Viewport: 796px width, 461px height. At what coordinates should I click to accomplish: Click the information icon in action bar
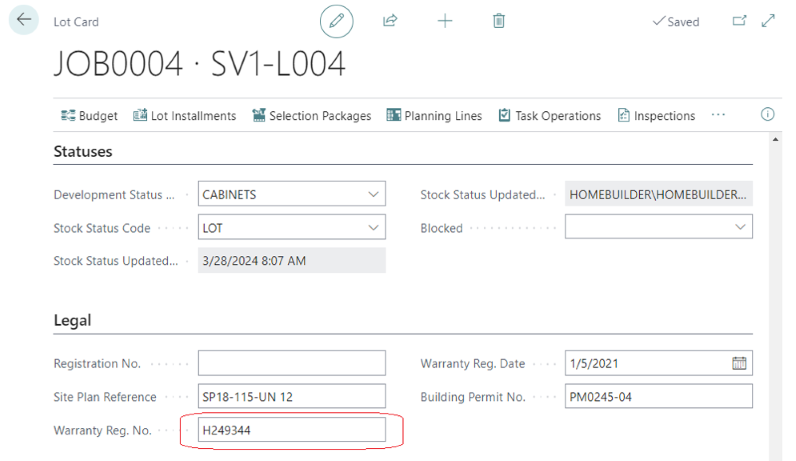(768, 115)
